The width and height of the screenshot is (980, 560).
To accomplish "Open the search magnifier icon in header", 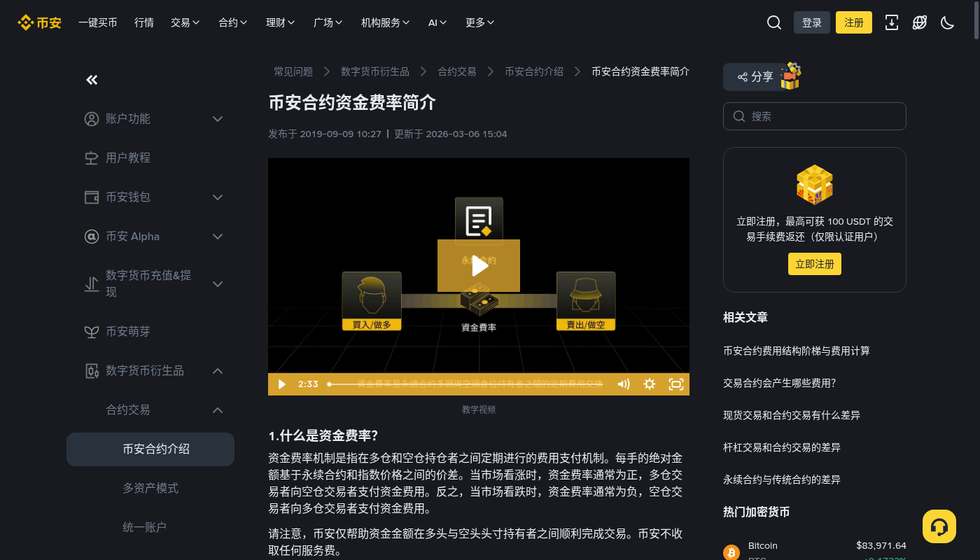I will click(x=774, y=22).
